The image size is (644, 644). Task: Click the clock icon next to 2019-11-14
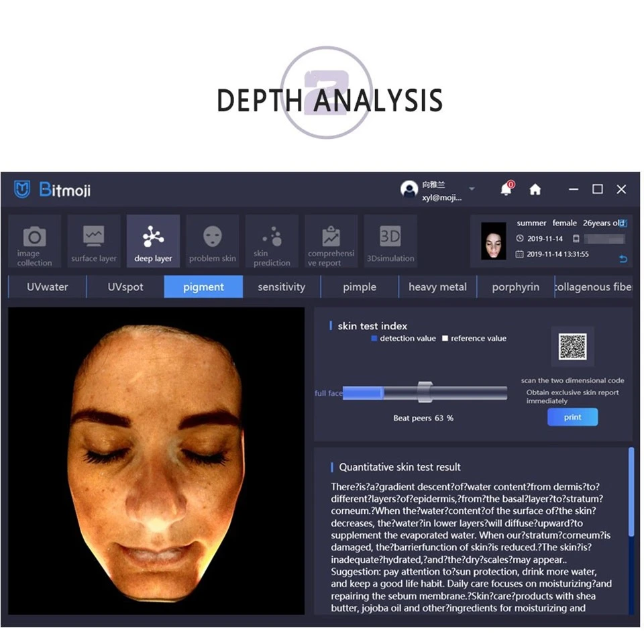pos(519,239)
